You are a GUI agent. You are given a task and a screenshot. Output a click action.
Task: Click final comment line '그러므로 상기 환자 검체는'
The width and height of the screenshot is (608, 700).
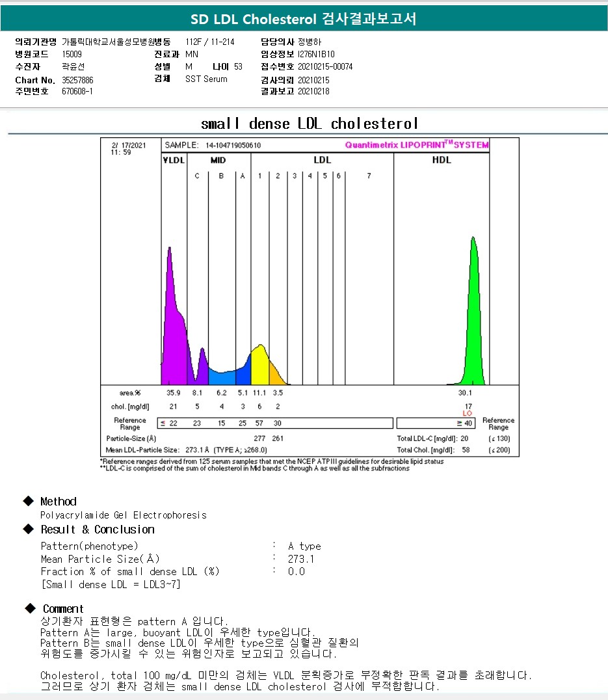pyautogui.click(x=240, y=686)
